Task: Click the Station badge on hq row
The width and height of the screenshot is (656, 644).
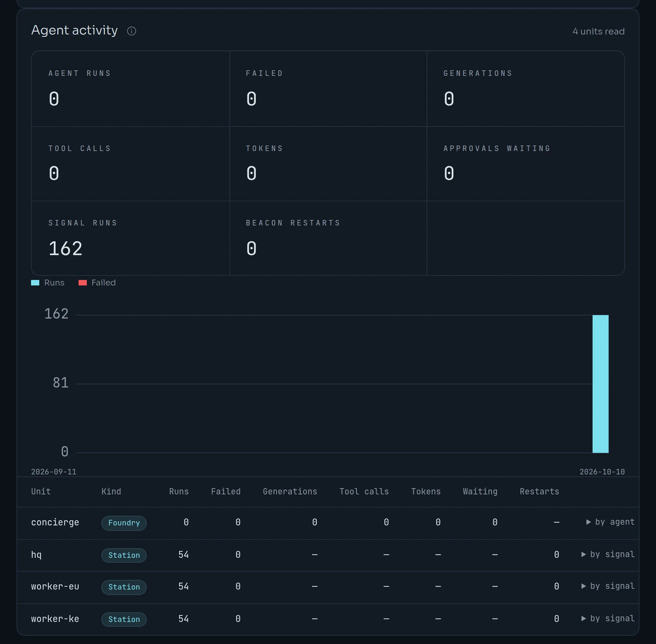Action: pyautogui.click(x=124, y=555)
